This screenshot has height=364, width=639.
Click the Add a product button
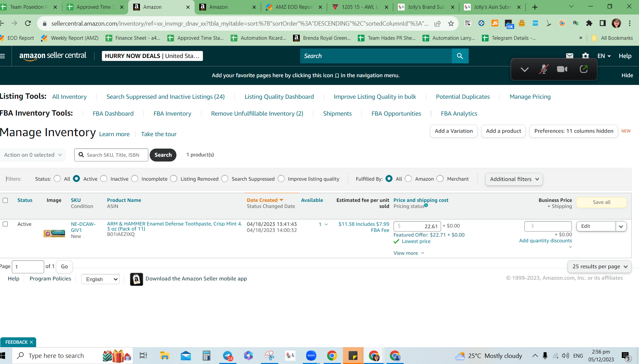click(503, 131)
